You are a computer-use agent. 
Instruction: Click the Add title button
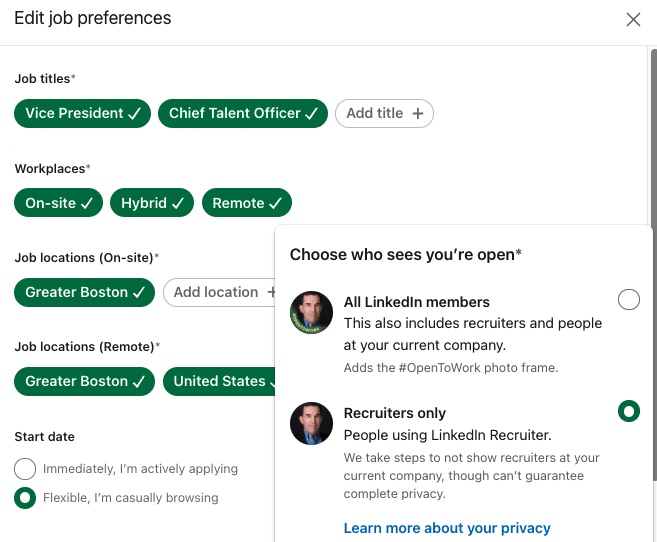pyautogui.click(x=384, y=114)
